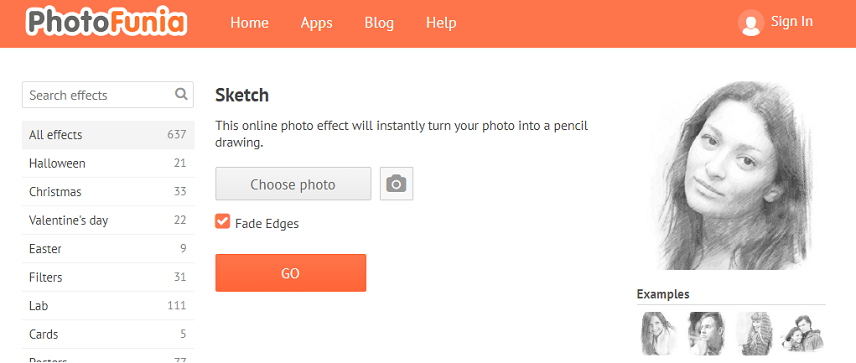Open the Home menu item
Image resolution: width=856 pixels, height=363 pixels.
(249, 23)
